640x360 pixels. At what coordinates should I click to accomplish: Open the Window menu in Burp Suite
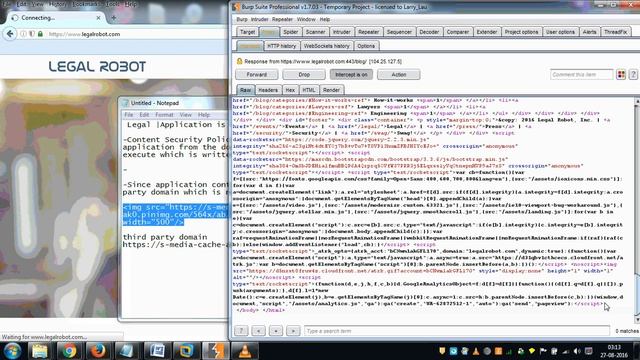pyautogui.click(x=306, y=19)
